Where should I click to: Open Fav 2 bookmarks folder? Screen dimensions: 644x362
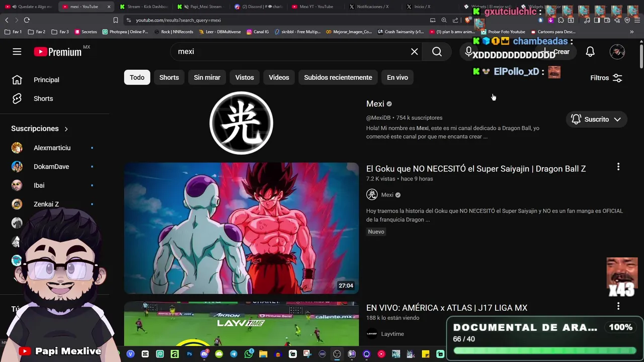37,32
